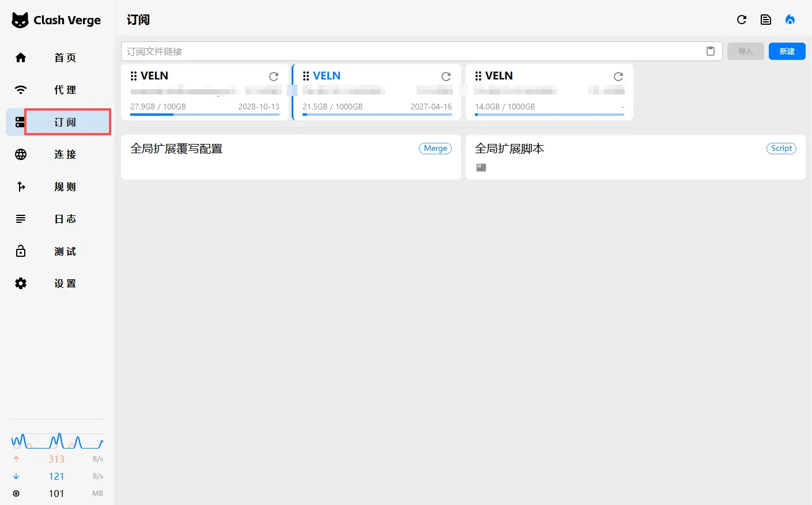Click the blue 新建 button

(x=787, y=51)
